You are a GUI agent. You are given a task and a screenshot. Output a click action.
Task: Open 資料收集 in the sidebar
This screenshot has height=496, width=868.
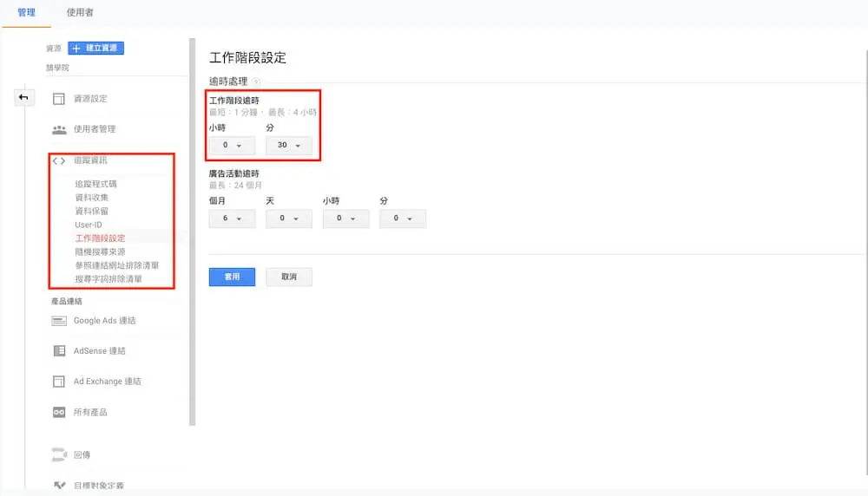click(92, 198)
